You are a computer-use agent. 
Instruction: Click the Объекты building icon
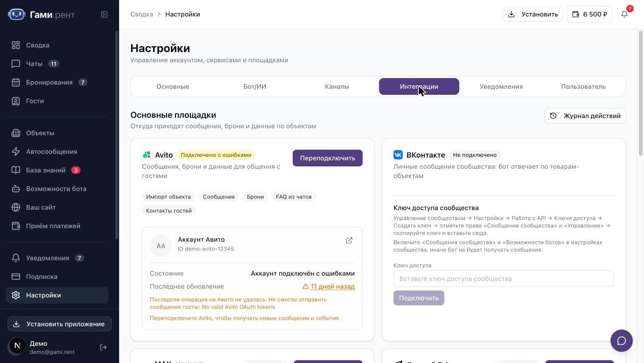pos(16,133)
